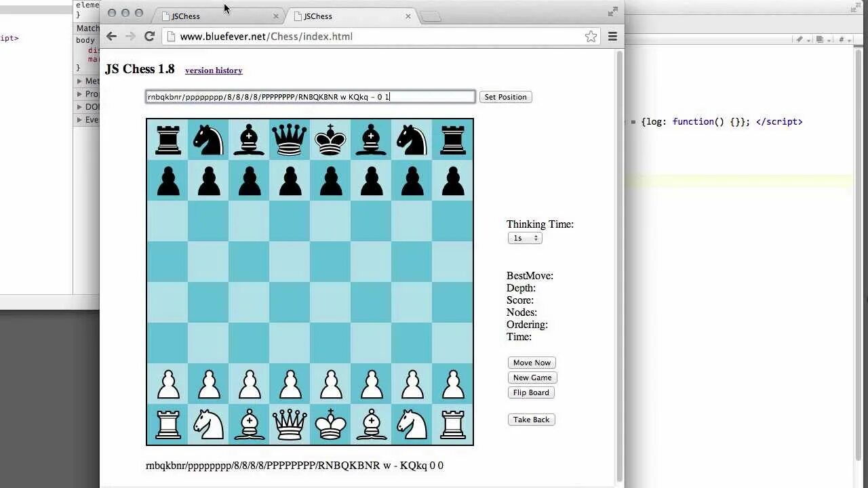Image resolution: width=868 pixels, height=488 pixels.
Task: Select the white knight next to the right rook
Action: [x=412, y=424]
